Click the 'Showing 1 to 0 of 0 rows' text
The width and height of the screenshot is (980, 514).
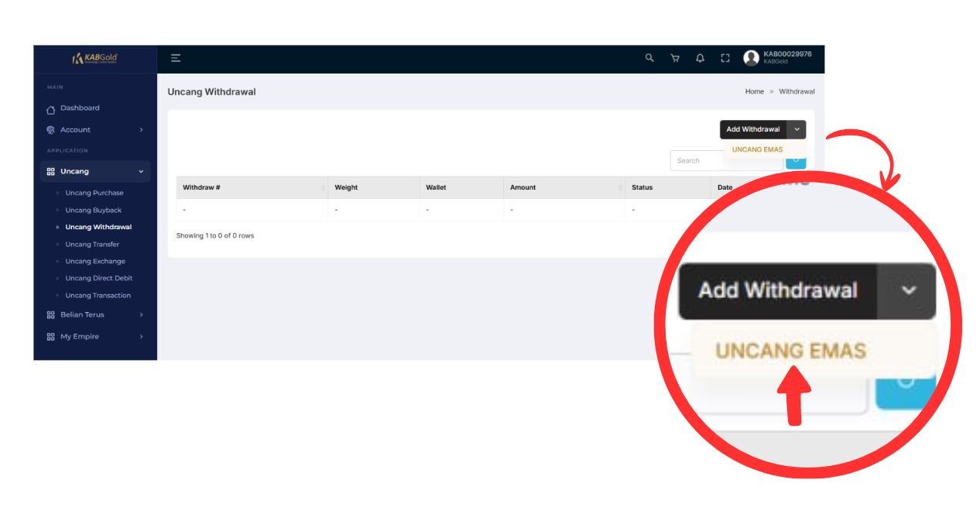tap(215, 235)
